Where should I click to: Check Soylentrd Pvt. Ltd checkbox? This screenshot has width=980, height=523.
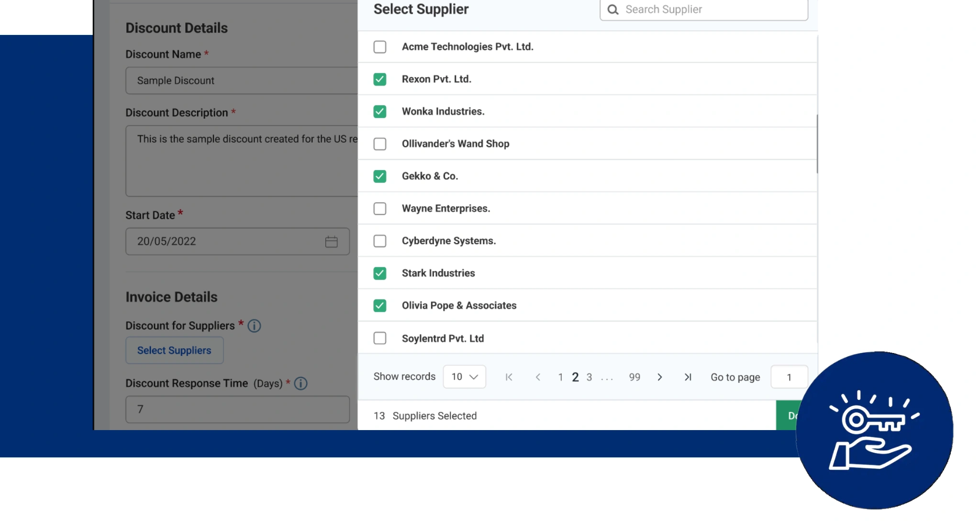click(380, 338)
